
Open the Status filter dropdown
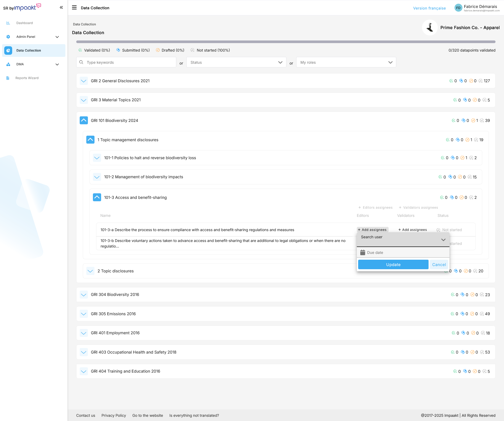tap(236, 62)
